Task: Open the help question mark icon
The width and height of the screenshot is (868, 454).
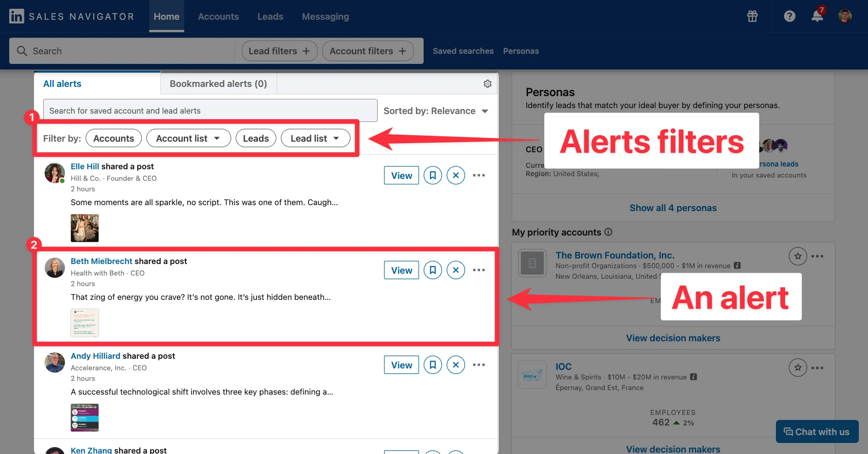Action: click(x=790, y=17)
